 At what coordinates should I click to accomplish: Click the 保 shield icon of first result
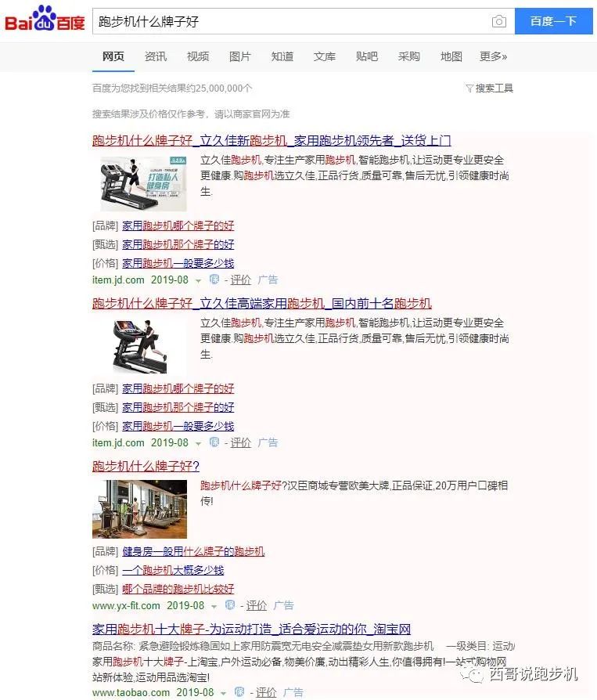(x=214, y=280)
